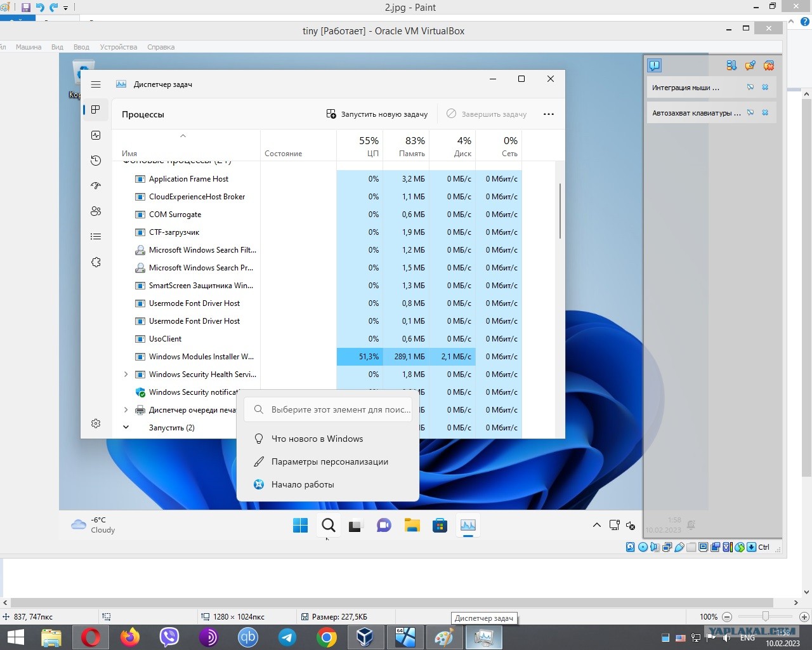Select Параметры персонализации menu entry

pyautogui.click(x=328, y=461)
